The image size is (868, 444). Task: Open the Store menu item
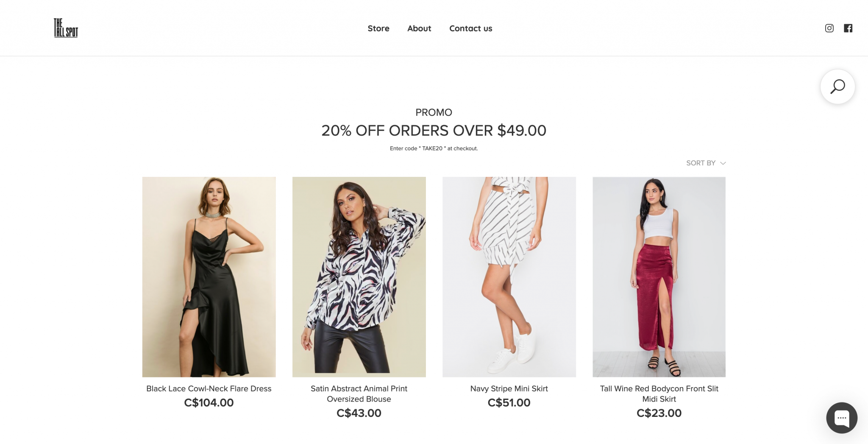click(x=378, y=28)
